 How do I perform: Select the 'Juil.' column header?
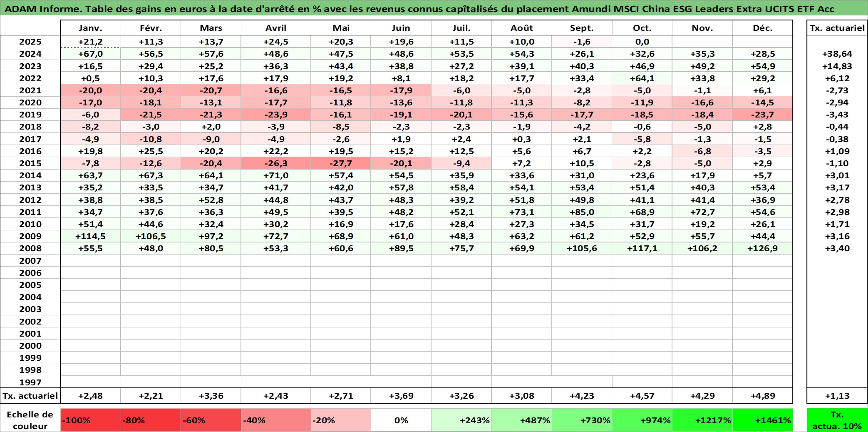[461, 28]
